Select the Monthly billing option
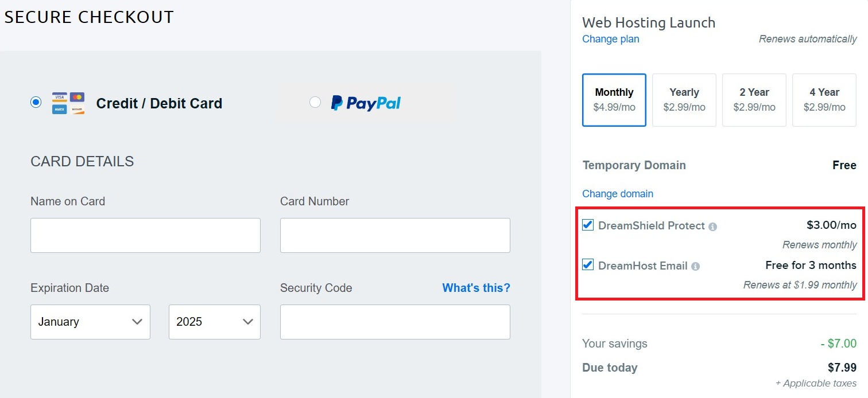The image size is (868, 398). [614, 100]
